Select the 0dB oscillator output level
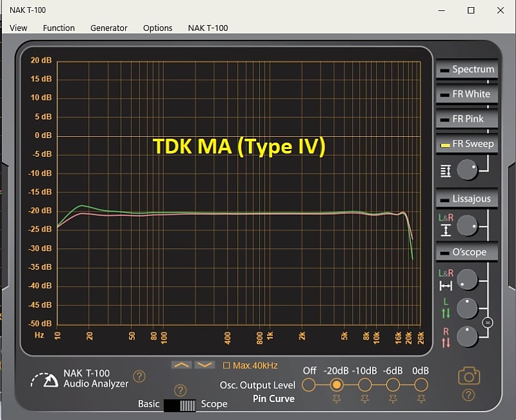The height and width of the screenshot is (420, 516). click(421, 385)
